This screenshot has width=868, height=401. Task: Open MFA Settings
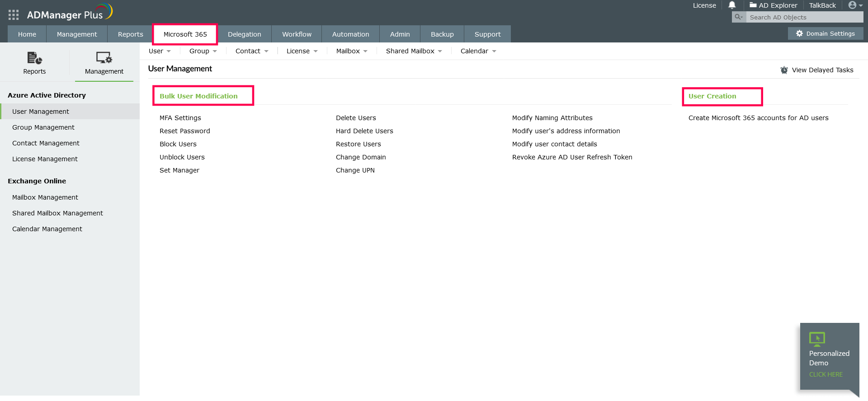click(180, 118)
